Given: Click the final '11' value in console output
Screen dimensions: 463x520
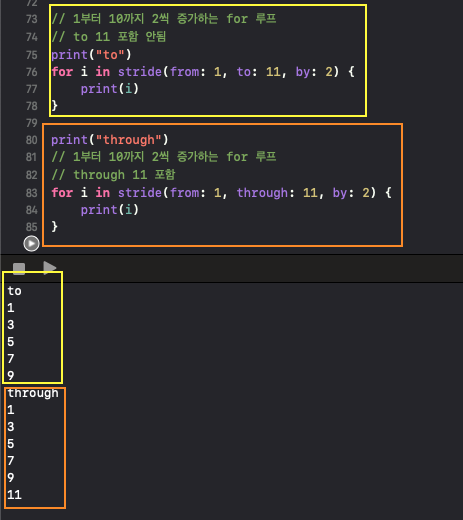Looking at the screenshot, I should click(14, 495).
